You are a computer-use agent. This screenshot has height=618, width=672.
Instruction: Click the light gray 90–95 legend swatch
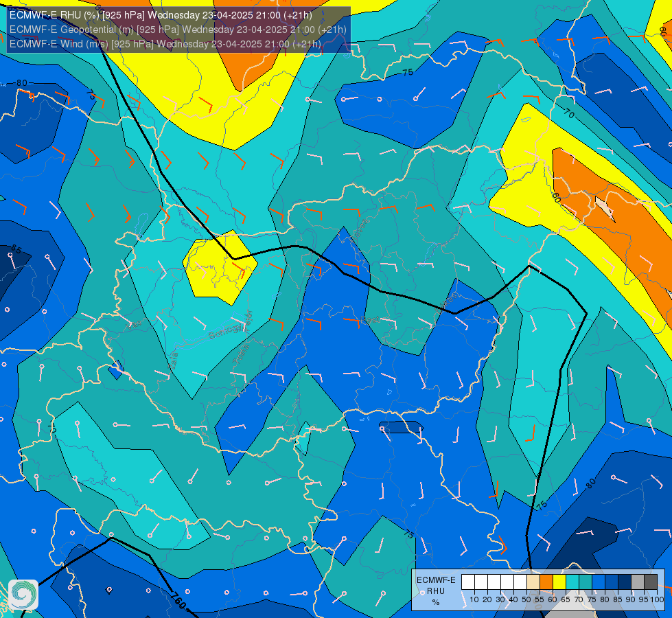[x=638, y=582]
